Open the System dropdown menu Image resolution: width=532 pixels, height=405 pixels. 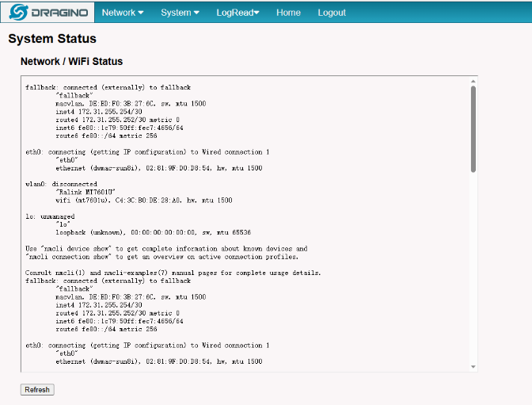(180, 13)
